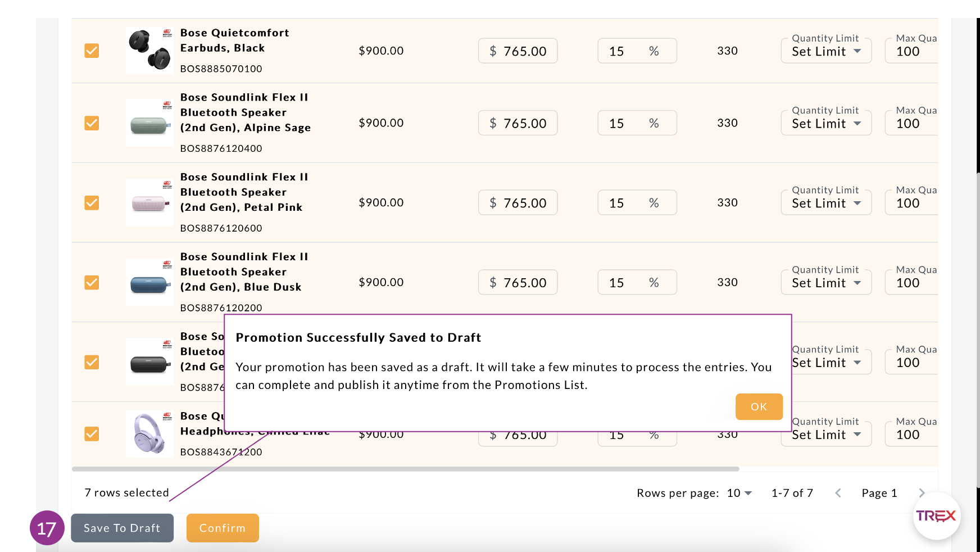
Task: Click the horizontal scrollbar below the table
Action: (405, 469)
